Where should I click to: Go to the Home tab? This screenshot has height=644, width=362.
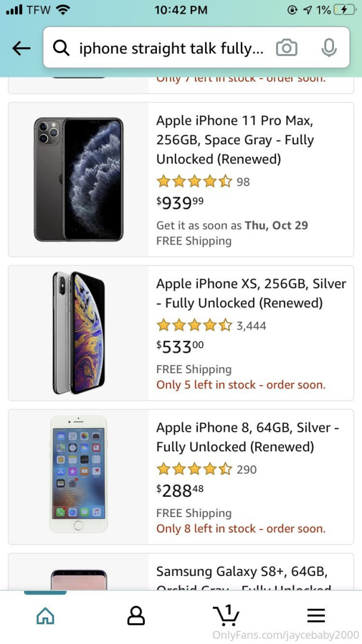coord(45,615)
